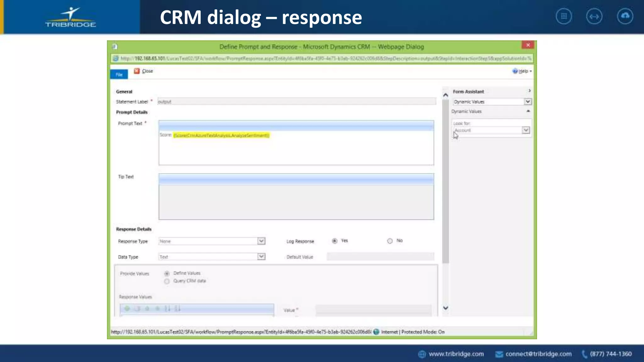Click the sort descending icon in Response Values
Screen dimensions: 644x362
point(178,309)
